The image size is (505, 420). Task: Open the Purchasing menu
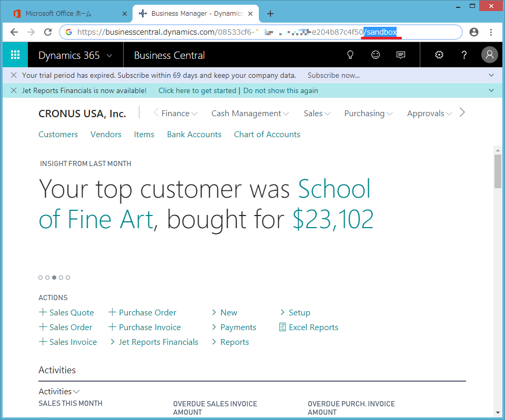click(x=368, y=114)
